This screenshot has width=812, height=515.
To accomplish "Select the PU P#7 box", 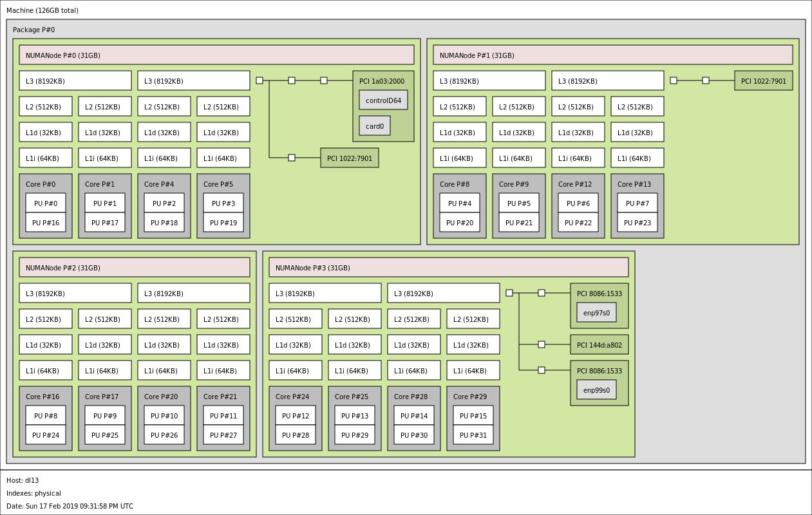I will click(x=637, y=203).
